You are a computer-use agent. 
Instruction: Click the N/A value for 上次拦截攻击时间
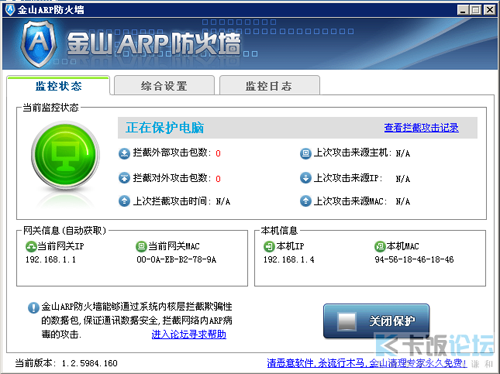(223, 202)
